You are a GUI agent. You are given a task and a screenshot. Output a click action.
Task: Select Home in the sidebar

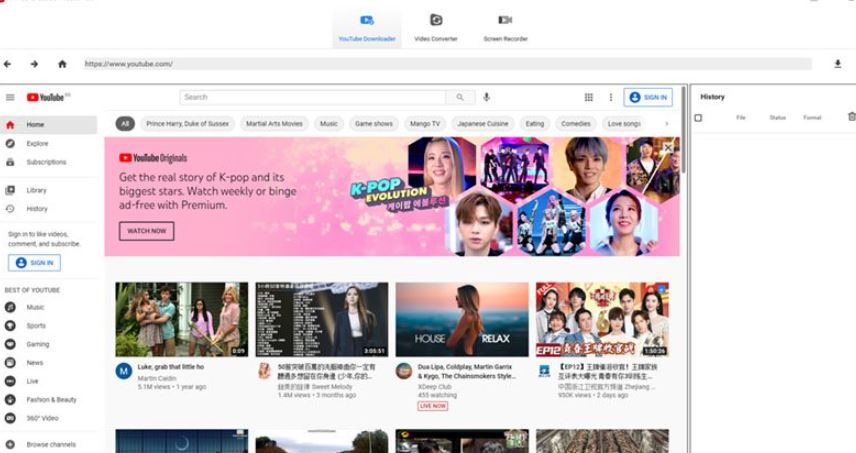[x=49, y=124]
